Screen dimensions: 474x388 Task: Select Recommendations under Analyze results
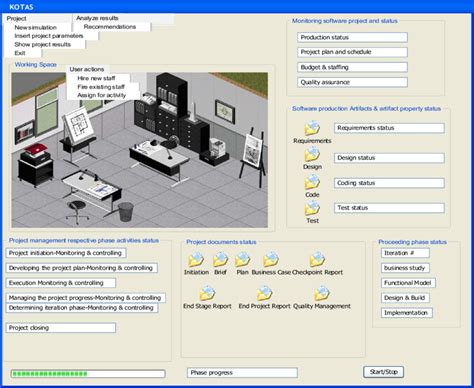(110, 27)
